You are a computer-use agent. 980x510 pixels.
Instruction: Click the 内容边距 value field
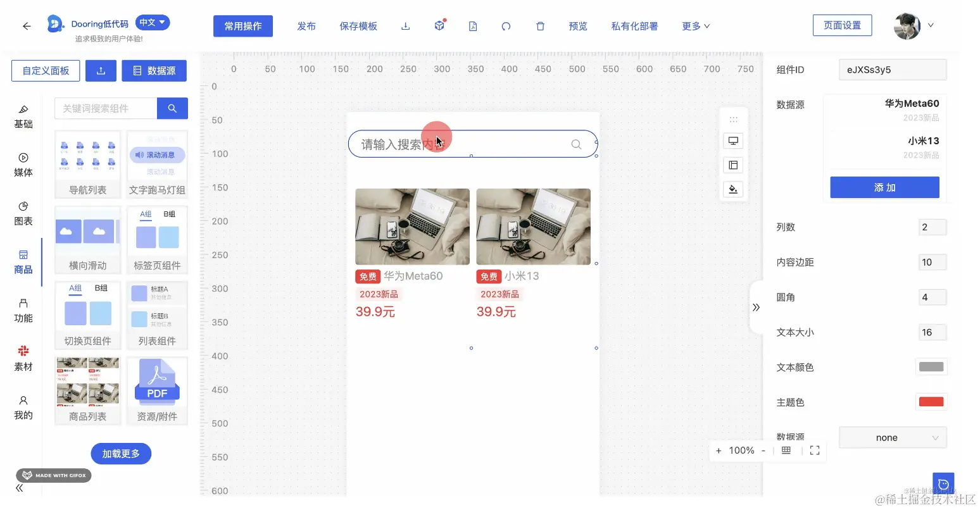(x=933, y=262)
